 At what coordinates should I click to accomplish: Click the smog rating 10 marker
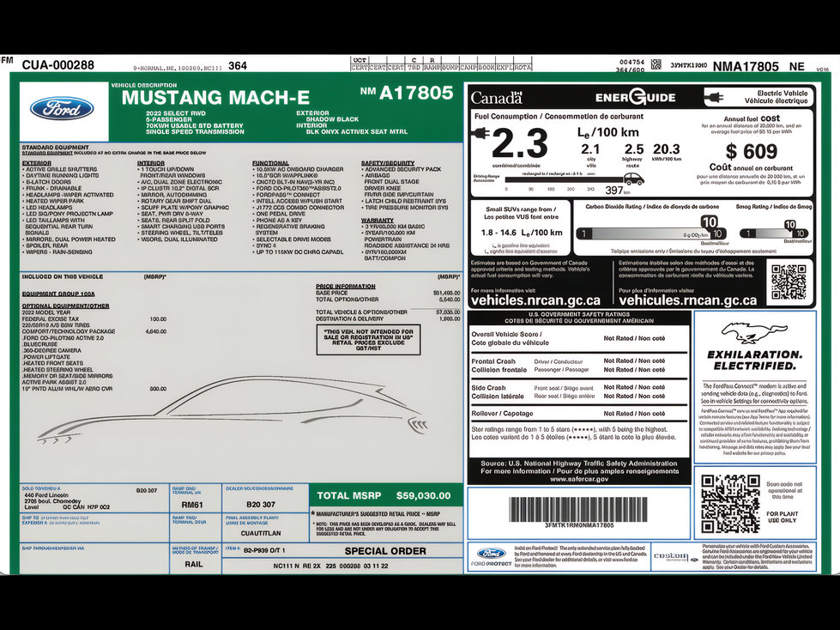[789, 225]
